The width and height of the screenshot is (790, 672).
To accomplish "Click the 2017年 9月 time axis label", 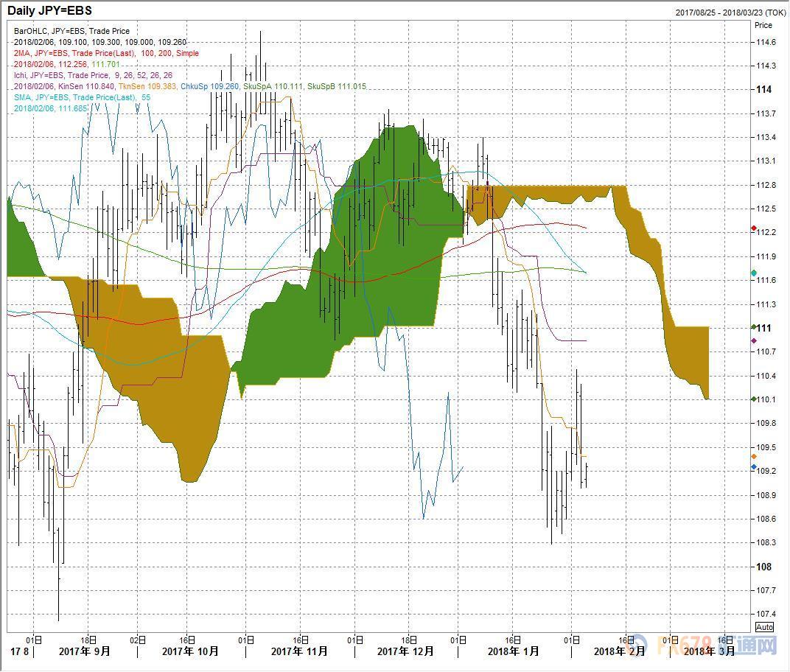I will 85,651.
